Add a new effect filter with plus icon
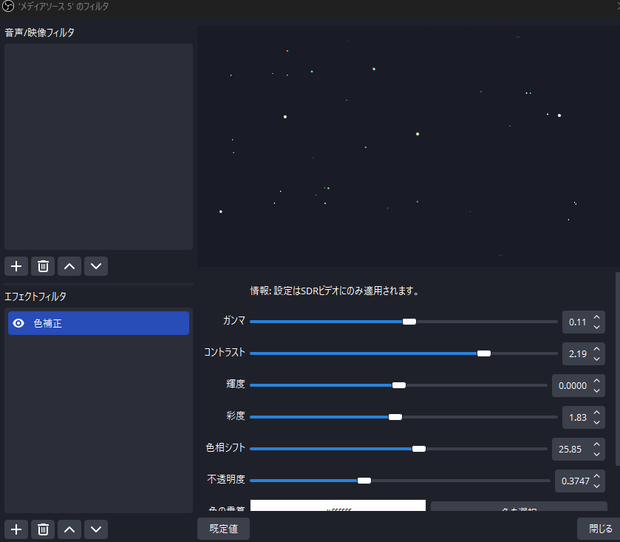 pos(16,529)
